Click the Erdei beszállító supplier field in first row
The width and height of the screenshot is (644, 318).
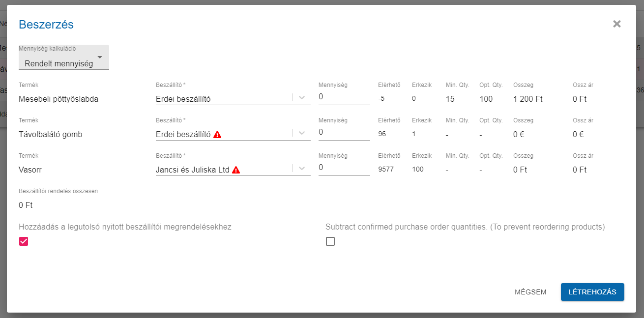point(221,99)
